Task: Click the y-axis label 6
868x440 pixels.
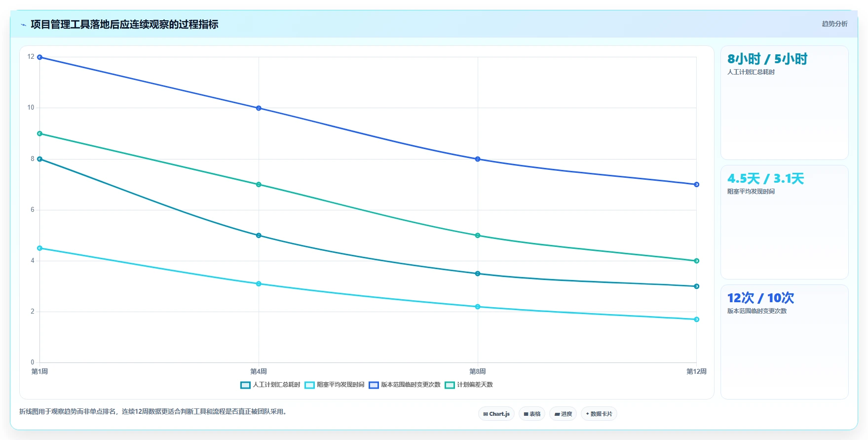Action: [33, 210]
